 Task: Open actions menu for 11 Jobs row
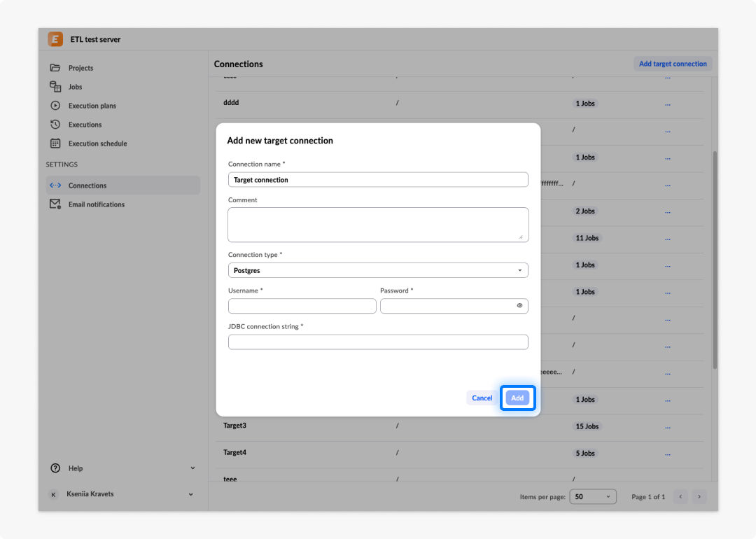click(668, 239)
